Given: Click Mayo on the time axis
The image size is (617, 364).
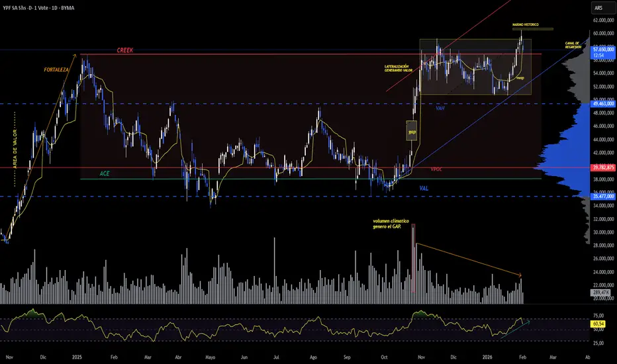Looking at the screenshot, I should click(x=210, y=357).
